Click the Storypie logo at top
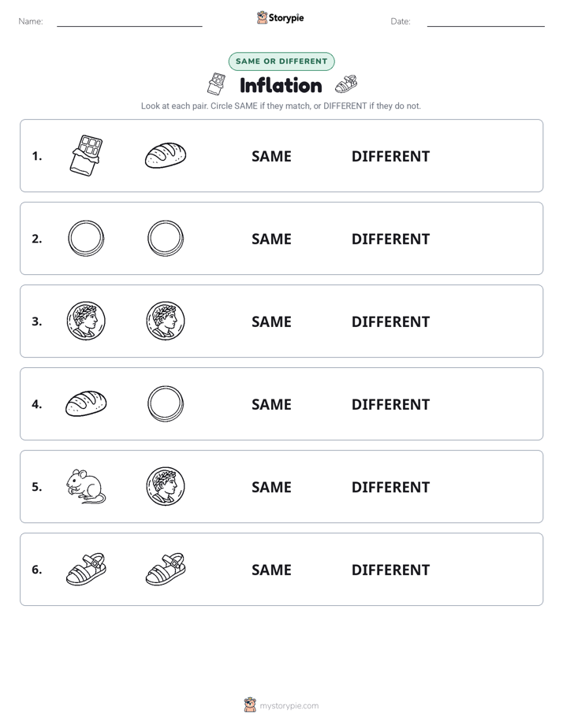563x728 pixels. click(x=280, y=17)
